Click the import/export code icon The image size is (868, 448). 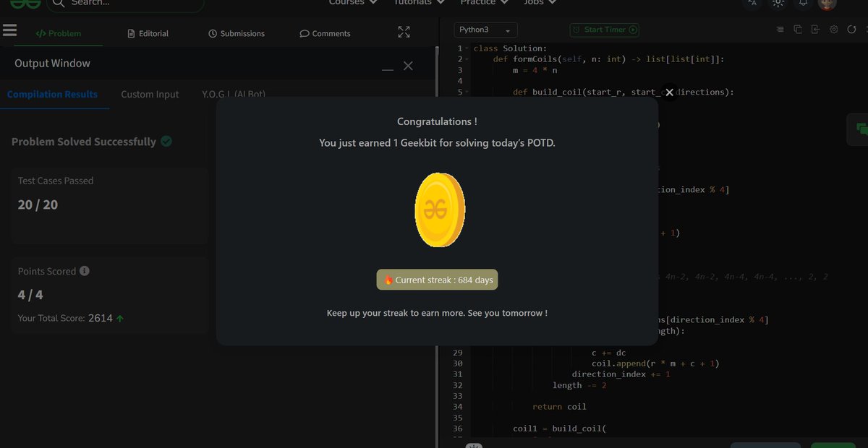(815, 30)
